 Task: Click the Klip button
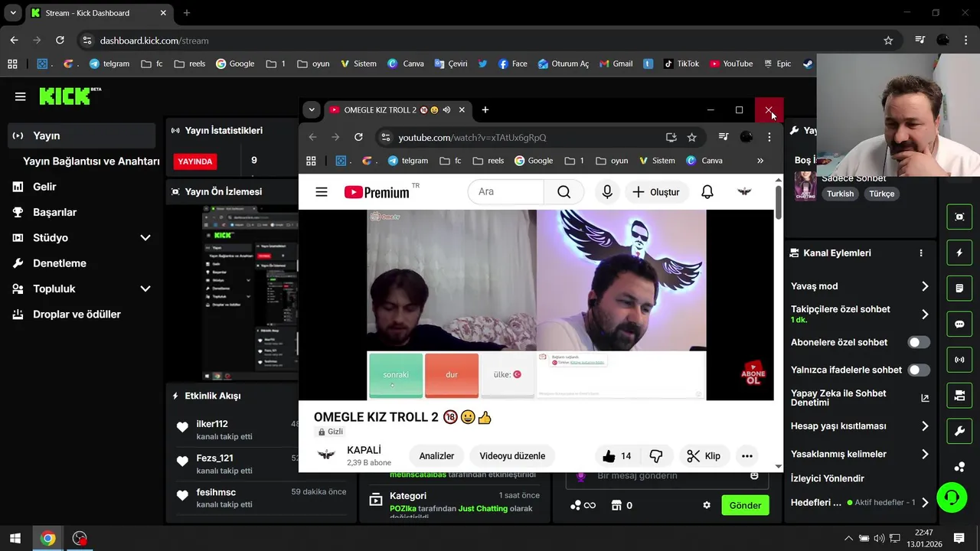click(704, 456)
